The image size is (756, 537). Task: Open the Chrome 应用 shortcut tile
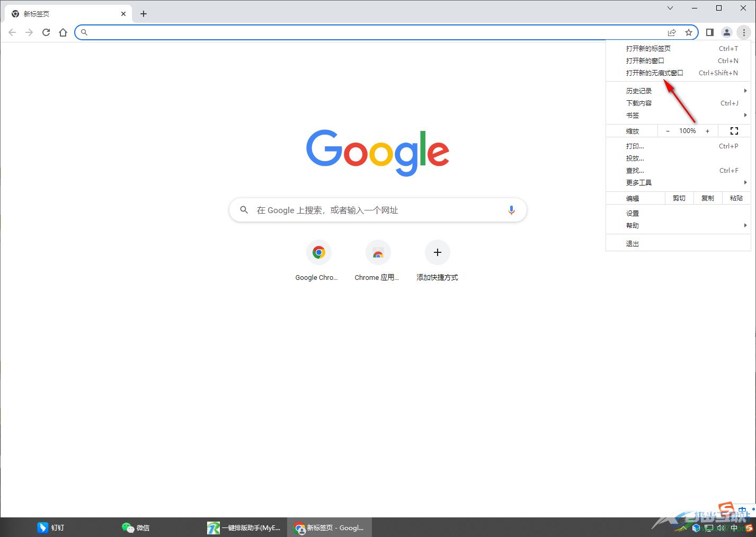click(x=378, y=260)
